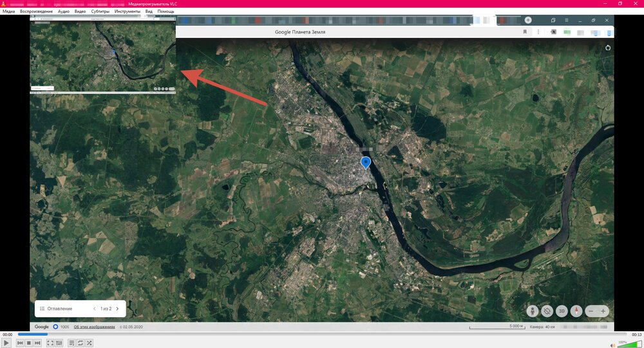Open the Видео menu
644x348 pixels.
tap(80, 12)
